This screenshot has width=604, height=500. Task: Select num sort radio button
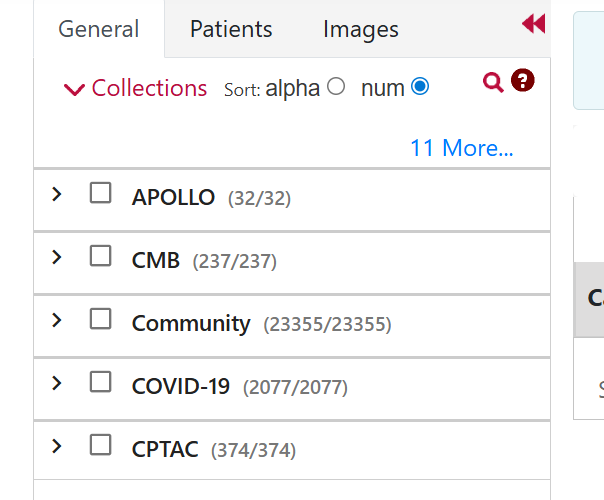click(420, 86)
